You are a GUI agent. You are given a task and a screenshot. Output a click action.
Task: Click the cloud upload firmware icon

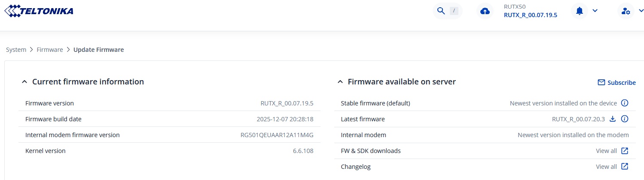(485, 11)
